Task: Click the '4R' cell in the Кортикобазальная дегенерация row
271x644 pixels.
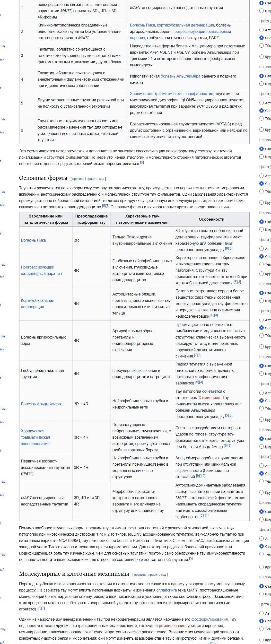Action: pos(91,304)
